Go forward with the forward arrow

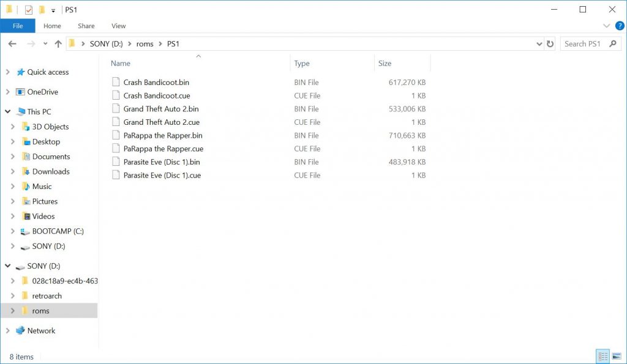click(x=31, y=44)
